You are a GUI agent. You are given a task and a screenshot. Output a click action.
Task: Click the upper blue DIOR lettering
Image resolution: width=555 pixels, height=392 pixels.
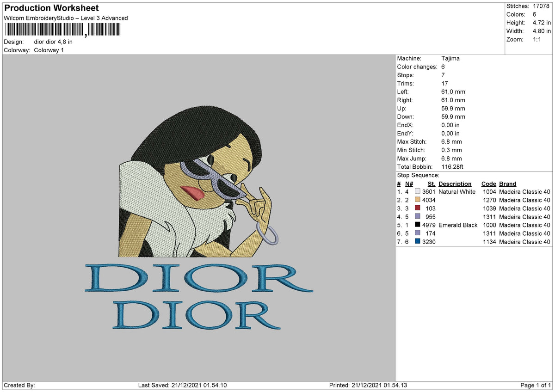pyautogui.click(x=199, y=278)
